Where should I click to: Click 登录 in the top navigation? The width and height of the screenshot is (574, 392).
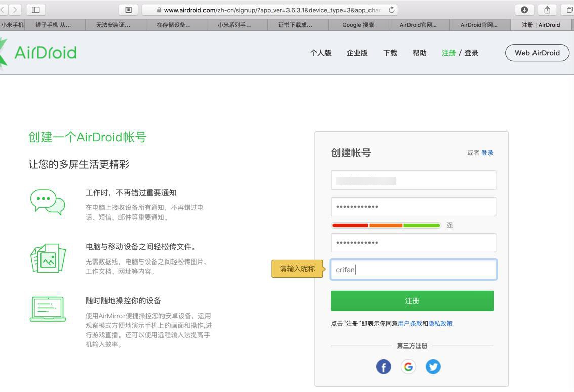471,53
